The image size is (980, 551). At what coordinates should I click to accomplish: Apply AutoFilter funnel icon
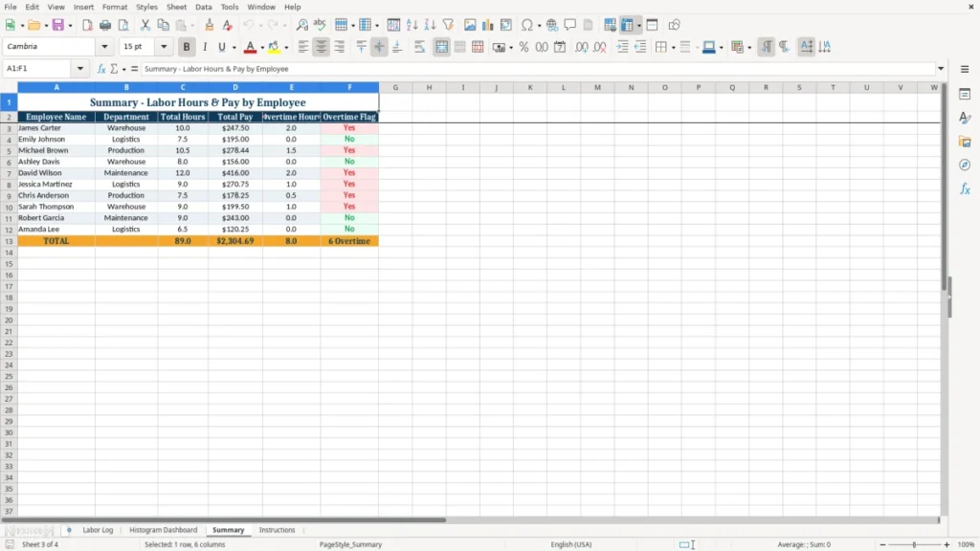(x=448, y=25)
